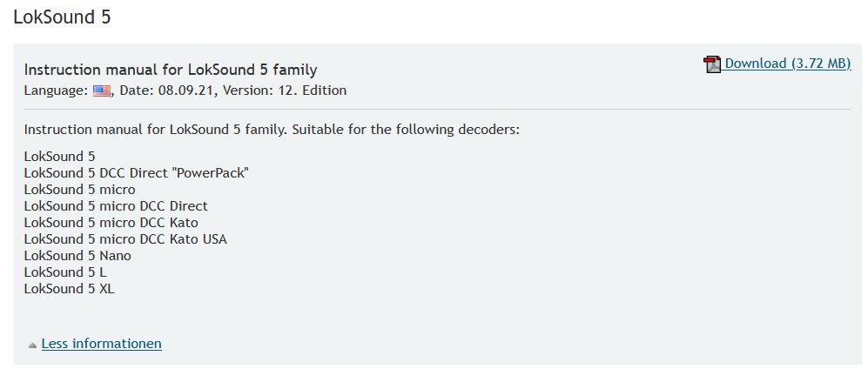Select the LokSound 5 L entry
The height and width of the screenshot is (369, 868).
point(65,272)
